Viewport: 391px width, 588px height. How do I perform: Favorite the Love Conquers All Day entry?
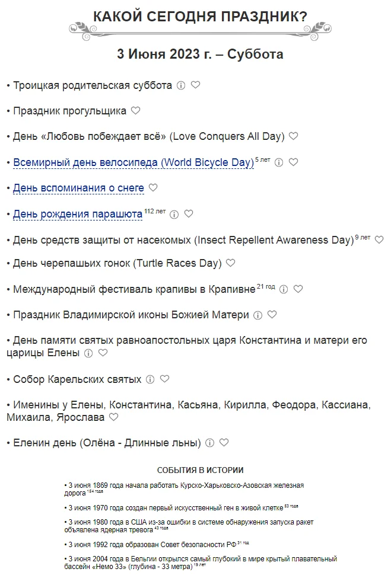(x=293, y=136)
